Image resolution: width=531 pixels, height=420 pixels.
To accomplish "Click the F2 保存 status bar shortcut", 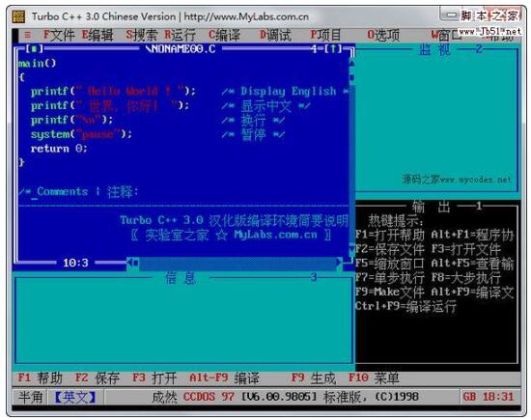I will pyautogui.click(x=98, y=378).
